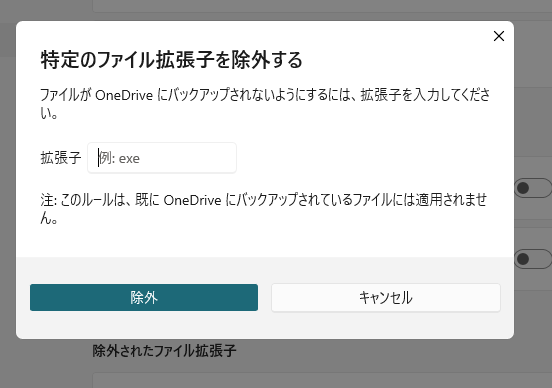Image resolution: width=552 pixels, height=388 pixels.
Task: Click the 除外されたファイル拡張子 heading behind dialog
Action: pos(164,351)
